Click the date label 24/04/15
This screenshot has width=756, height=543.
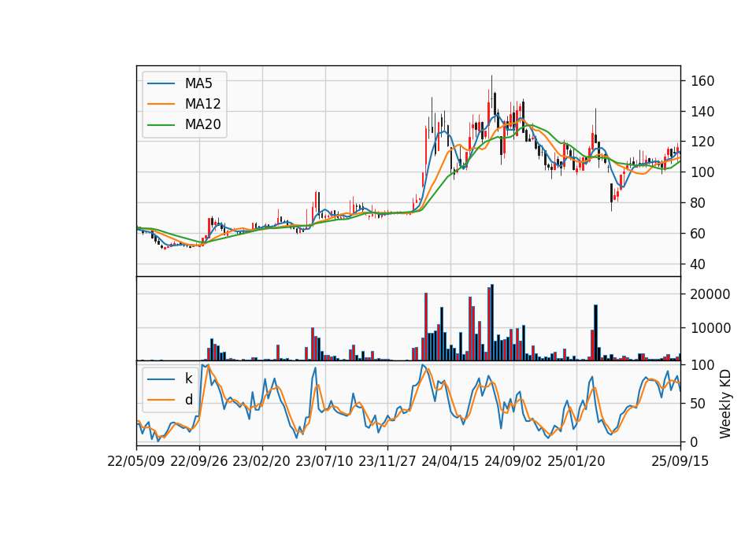(x=450, y=461)
